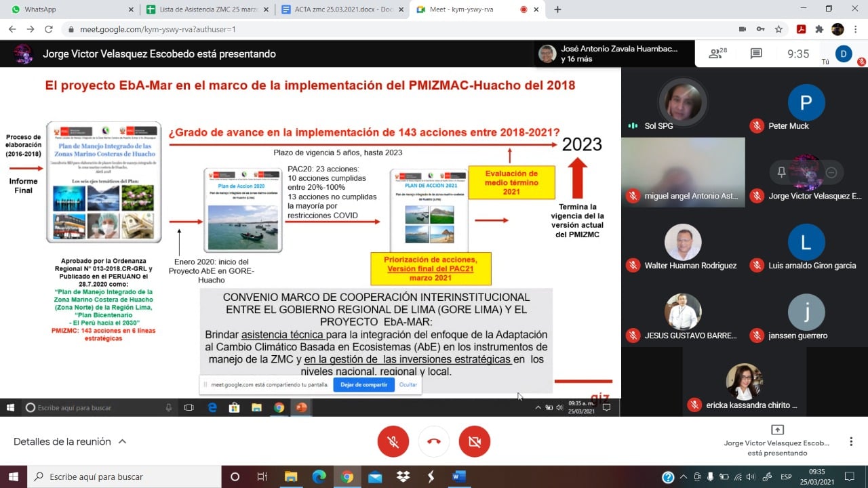
Task: Click Ocultar on the sharing bar
Action: coord(408,384)
